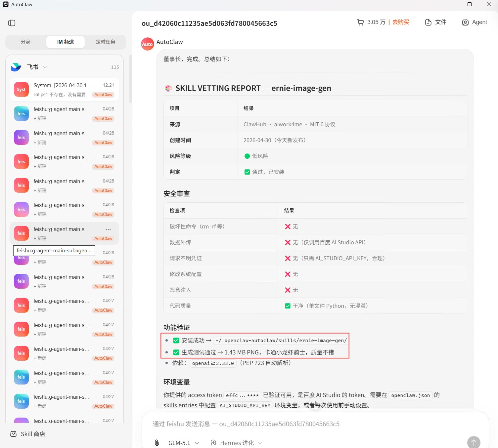Click the 功能验证 section heading

click(177, 328)
